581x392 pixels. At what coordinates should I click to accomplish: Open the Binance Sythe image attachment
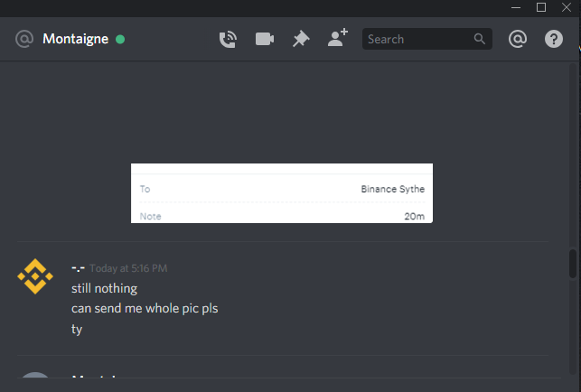282,193
